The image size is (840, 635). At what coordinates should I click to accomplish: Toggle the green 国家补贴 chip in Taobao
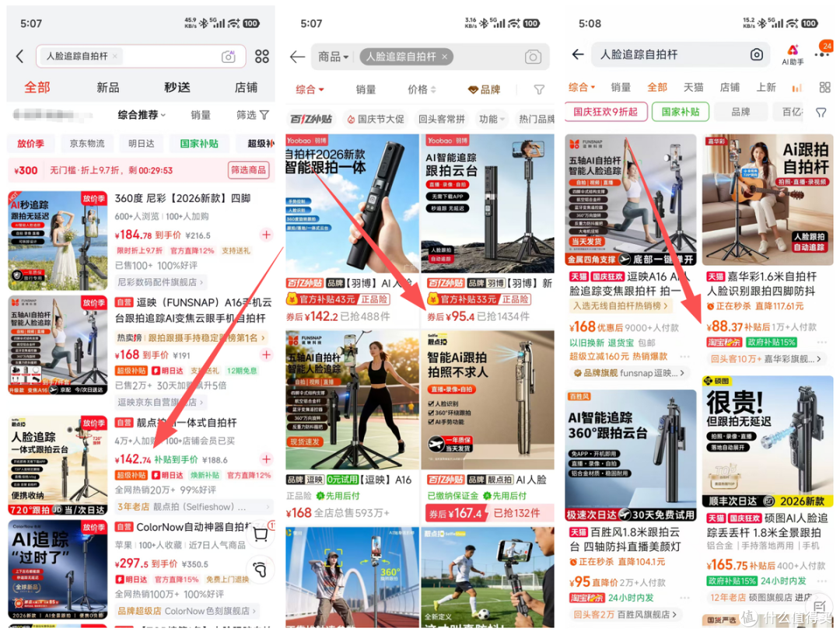[x=681, y=112]
